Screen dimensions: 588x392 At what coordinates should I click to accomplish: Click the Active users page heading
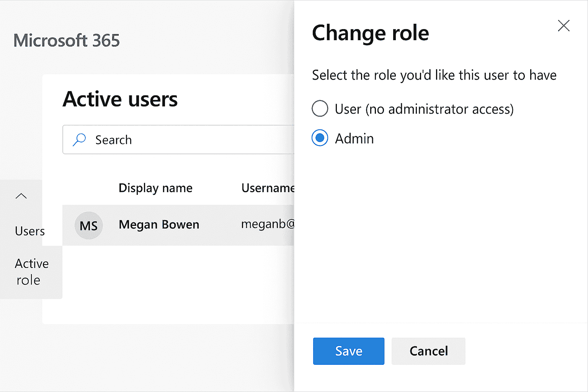[120, 99]
